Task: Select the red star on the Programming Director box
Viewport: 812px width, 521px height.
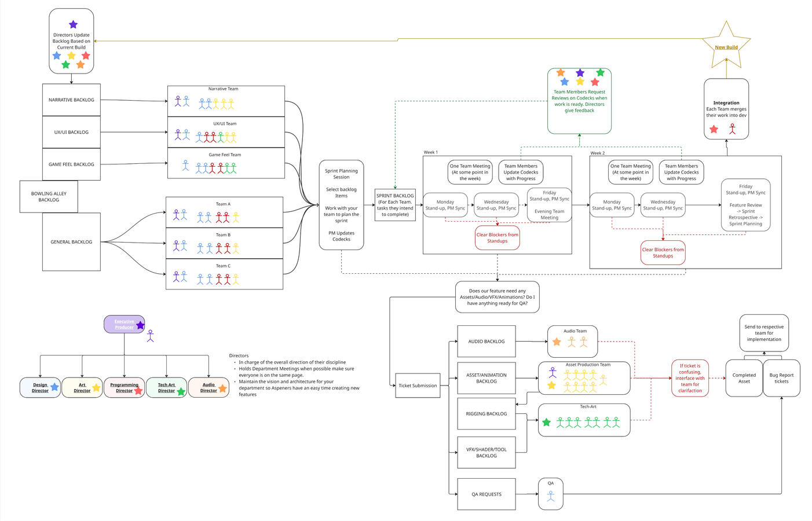Action: pos(138,390)
